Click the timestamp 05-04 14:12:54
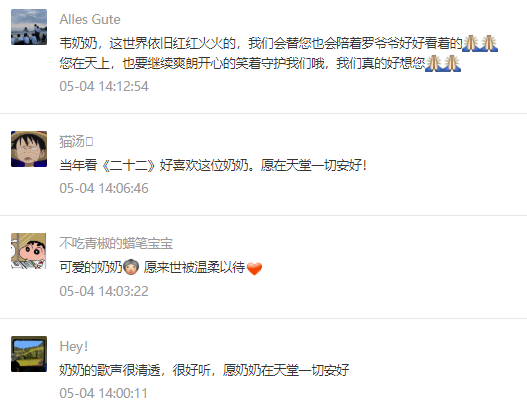527x413 pixels. coord(104,86)
